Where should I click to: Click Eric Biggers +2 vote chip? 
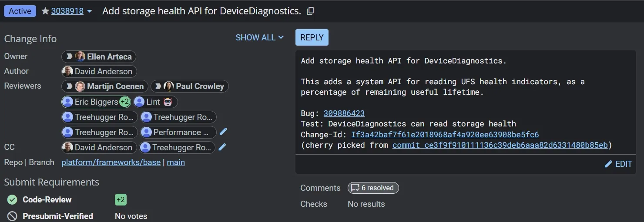[x=96, y=102]
